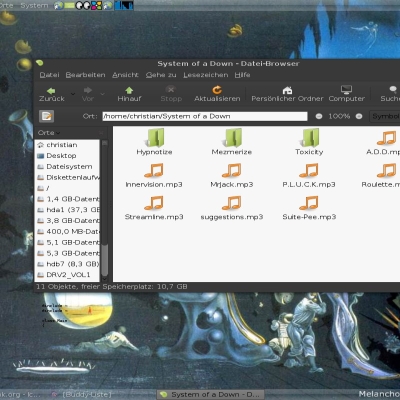This screenshot has height=400, width=400.
Task: Select the 5,3 GB-Datenträger entry
Action: 67,253
